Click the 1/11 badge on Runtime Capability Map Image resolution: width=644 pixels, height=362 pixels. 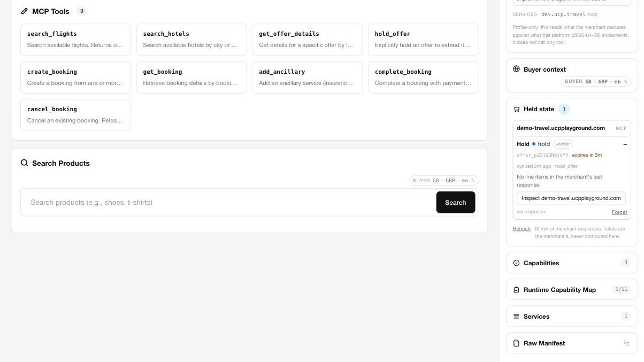[x=622, y=290]
